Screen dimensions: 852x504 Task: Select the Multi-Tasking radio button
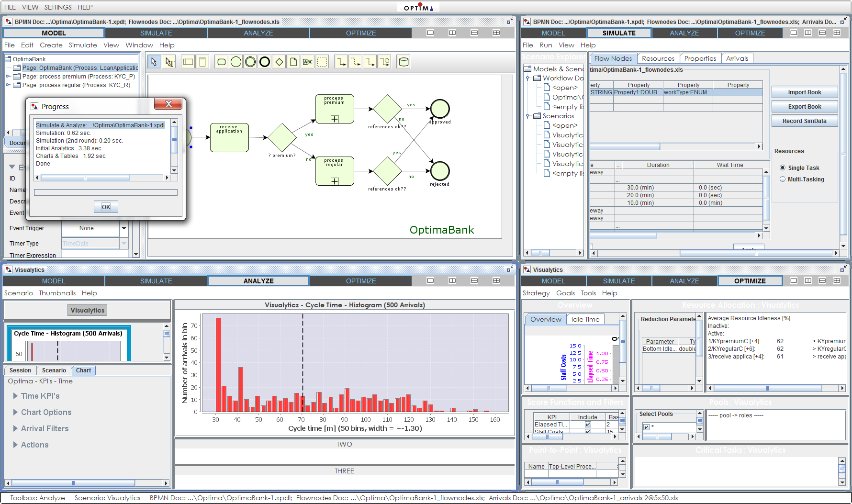(x=783, y=179)
